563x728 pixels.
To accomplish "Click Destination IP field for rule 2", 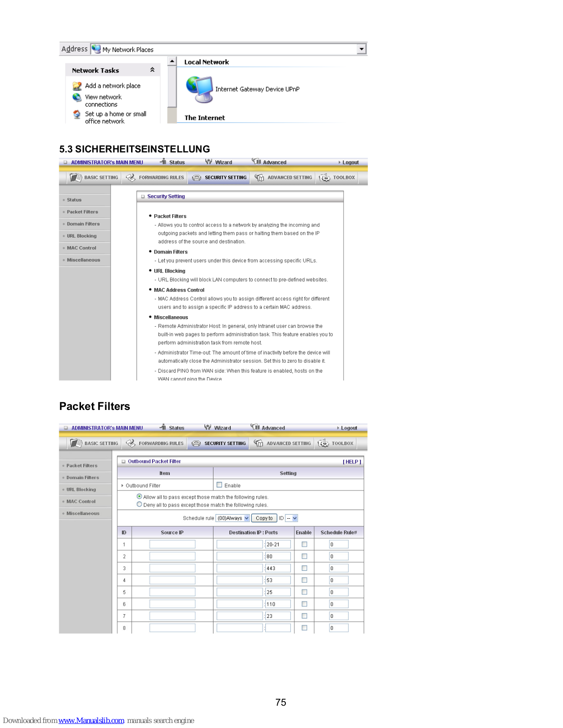I will (x=240, y=556).
